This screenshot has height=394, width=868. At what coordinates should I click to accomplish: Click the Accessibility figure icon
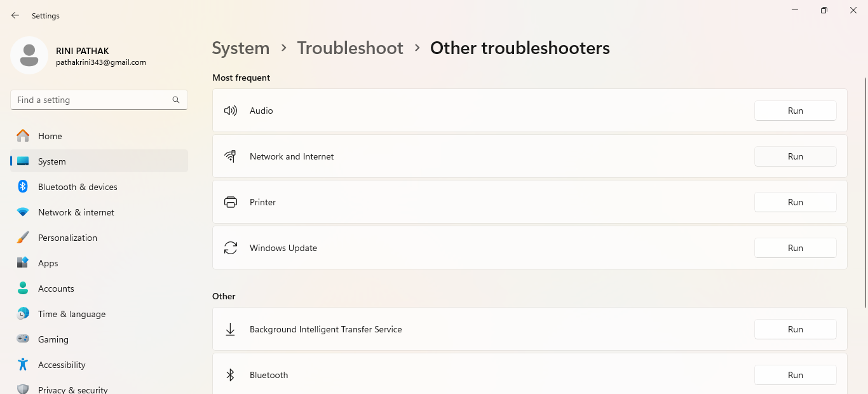(23, 365)
